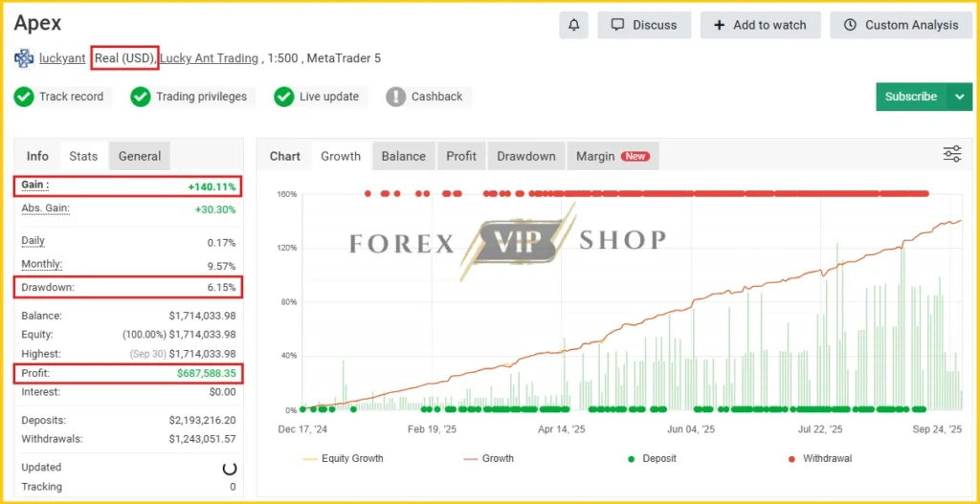The height and width of the screenshot is (504, 980).
Task: Click the Dec 17, '24 axis date
Action: pyautogui.click(x=302, y=429)
